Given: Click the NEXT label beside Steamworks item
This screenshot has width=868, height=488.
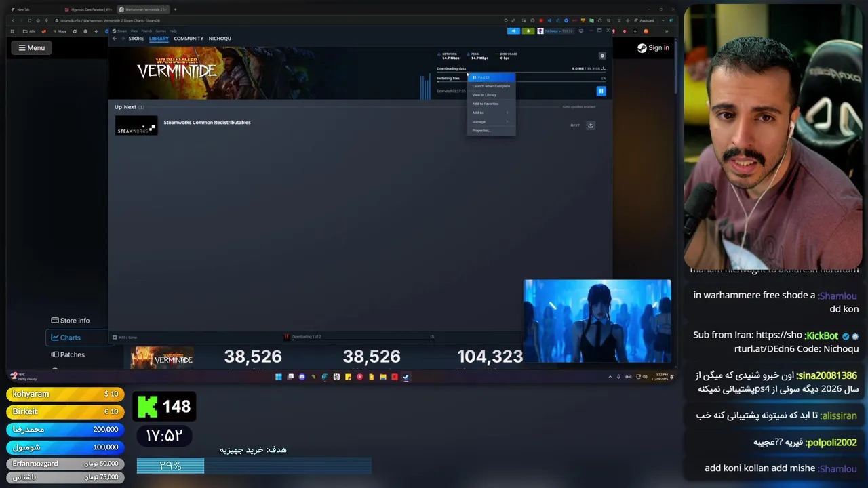Looking at the screenshot, I should pyautogui.click(x=575, y=125).
